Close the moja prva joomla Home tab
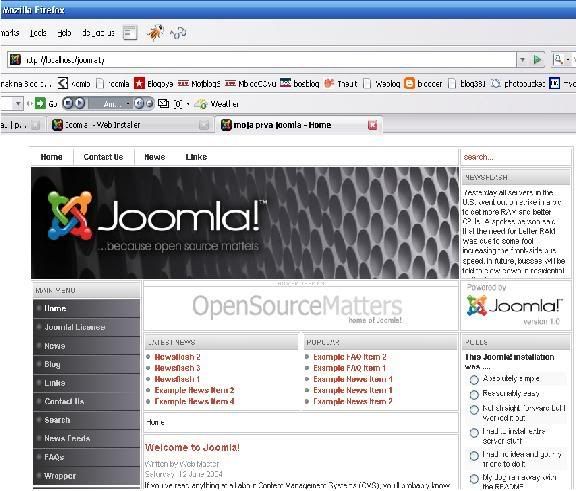 pos(372,125)
